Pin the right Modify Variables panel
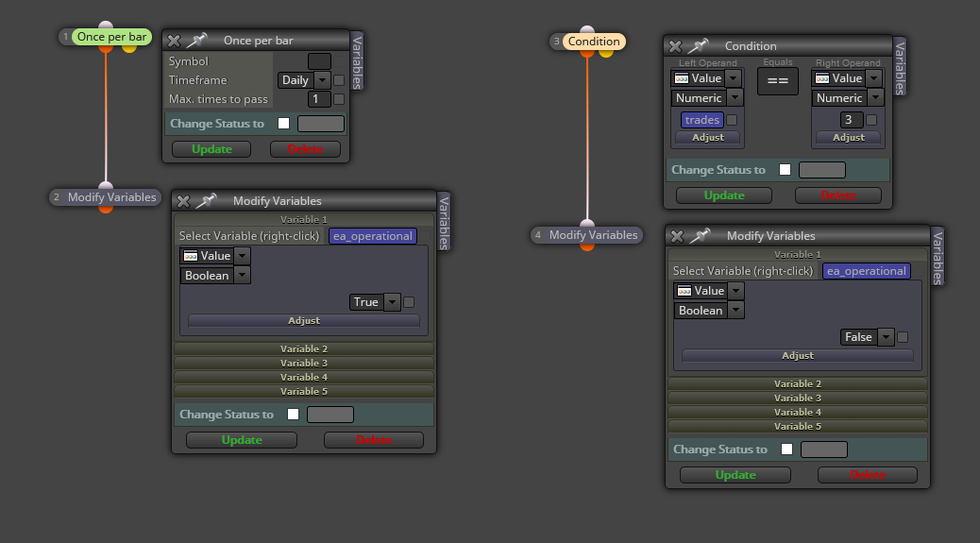980x543 pixels. click(700, 235)
